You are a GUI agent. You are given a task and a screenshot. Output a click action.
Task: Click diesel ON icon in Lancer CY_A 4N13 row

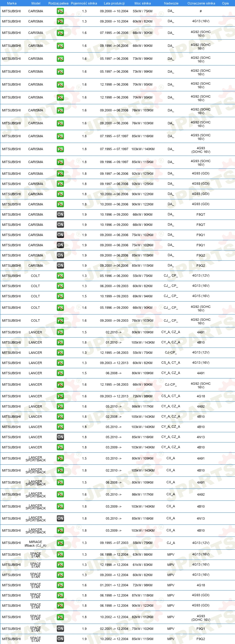[60, 437]
